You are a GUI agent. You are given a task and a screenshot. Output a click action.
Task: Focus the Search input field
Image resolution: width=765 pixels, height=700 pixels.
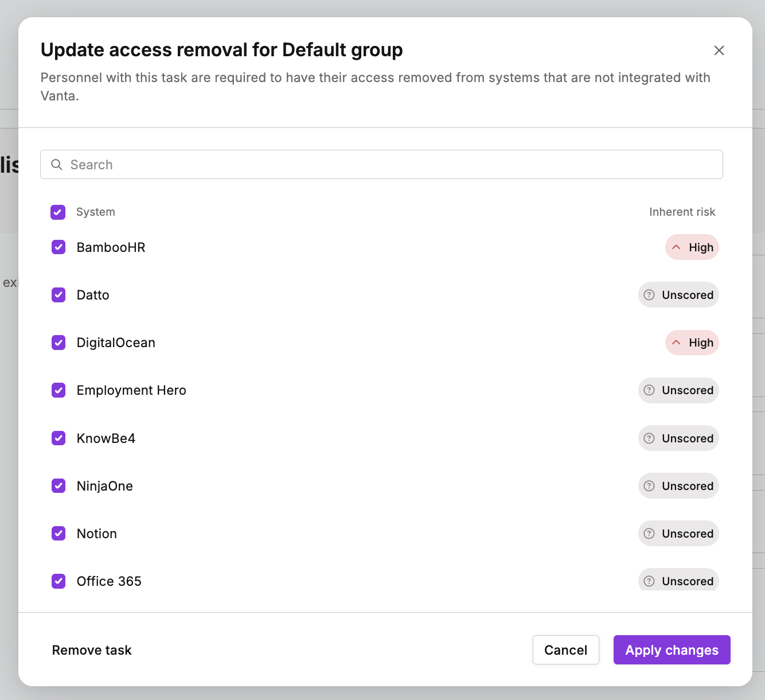381,165
